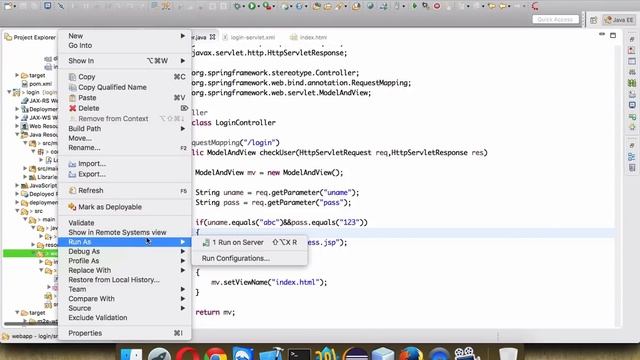Select Show in Remote Systems view
Viewport: 640px width, 360px height.
tap(124, 232)
